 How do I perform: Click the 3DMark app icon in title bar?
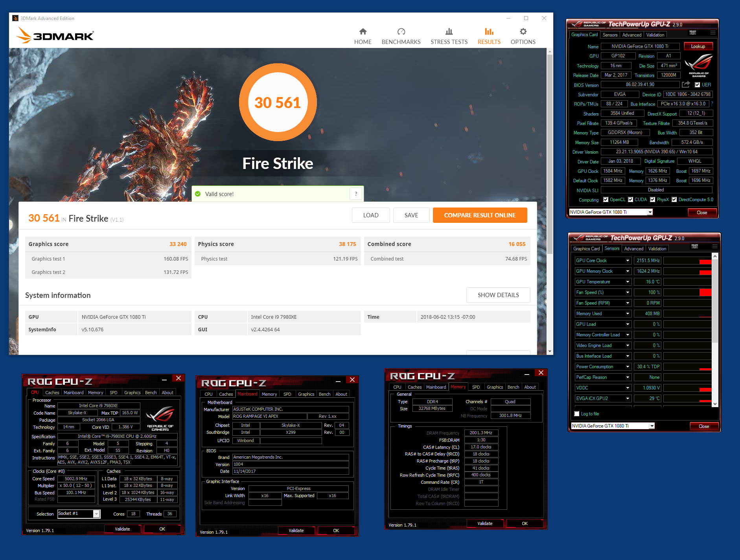(x=15, y=18)
